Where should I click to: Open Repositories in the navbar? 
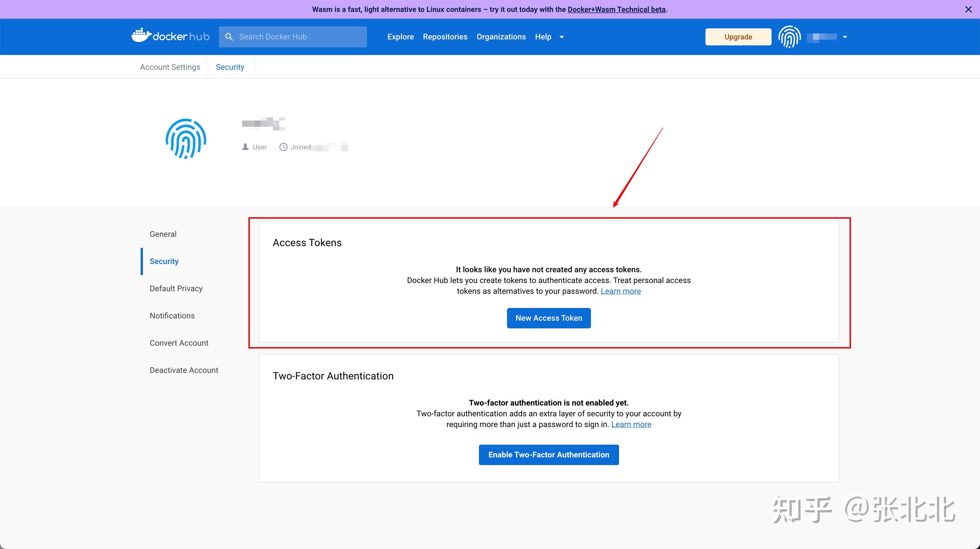445,37
